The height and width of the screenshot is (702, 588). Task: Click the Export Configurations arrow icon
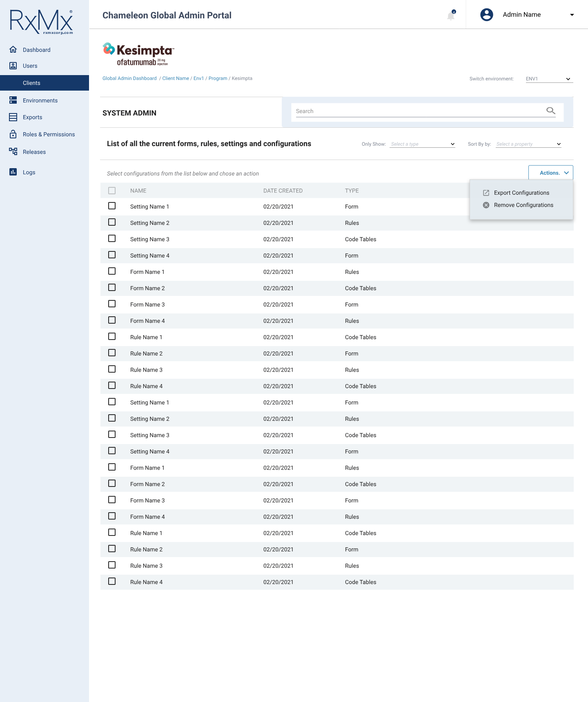(486, 193)
